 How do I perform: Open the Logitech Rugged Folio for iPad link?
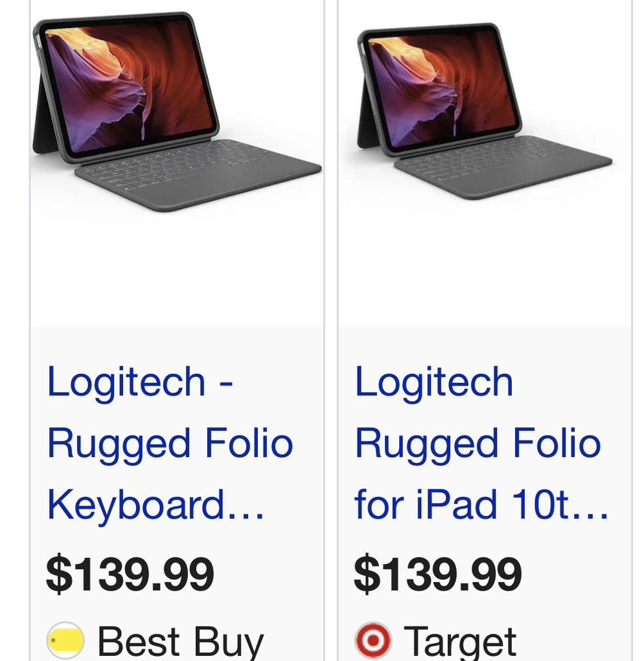tap(481, 443)
